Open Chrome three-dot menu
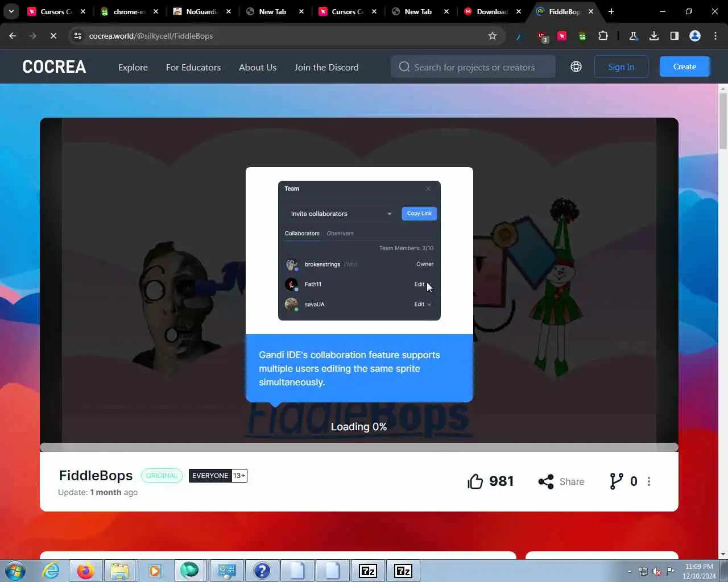 coord(715,36)
